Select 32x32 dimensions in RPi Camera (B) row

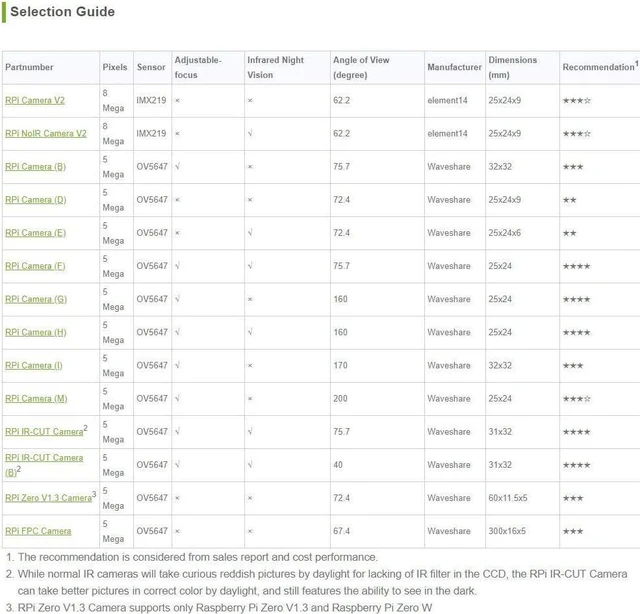(500, 167)
